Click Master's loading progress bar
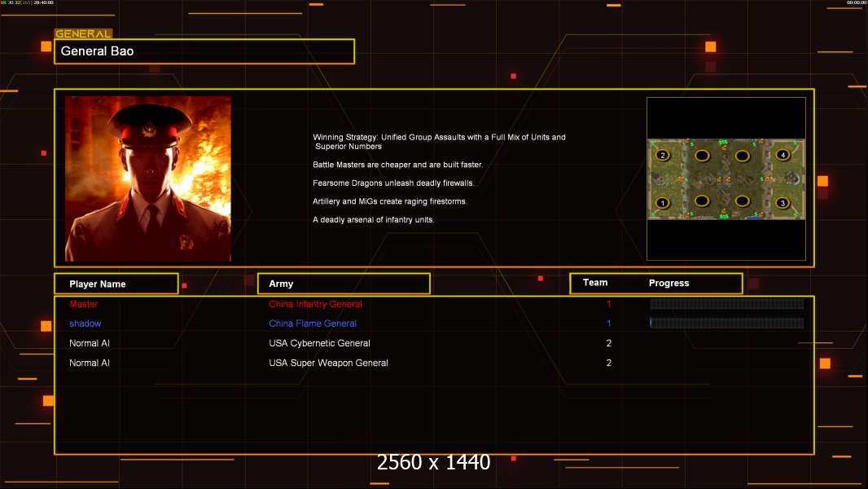Viewport: 868px width, 489px height. click(727, 303)
